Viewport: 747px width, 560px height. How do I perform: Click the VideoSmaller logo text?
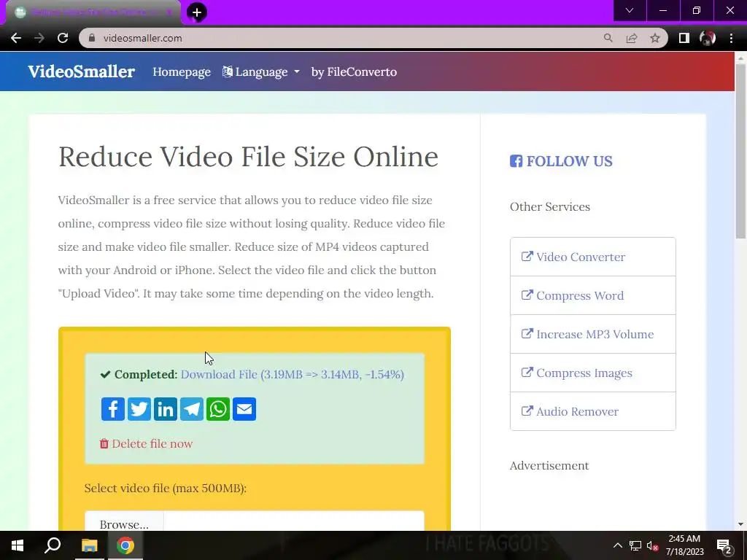82,71
